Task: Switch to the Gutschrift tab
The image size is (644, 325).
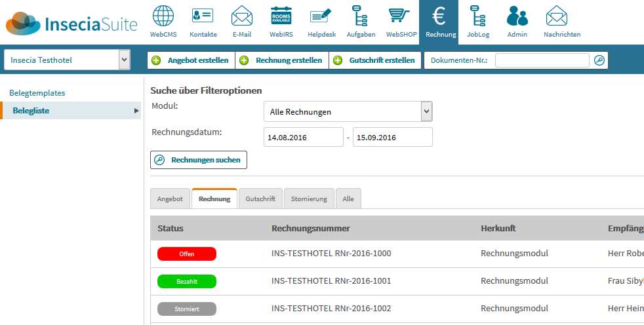Action: point(260,199)
